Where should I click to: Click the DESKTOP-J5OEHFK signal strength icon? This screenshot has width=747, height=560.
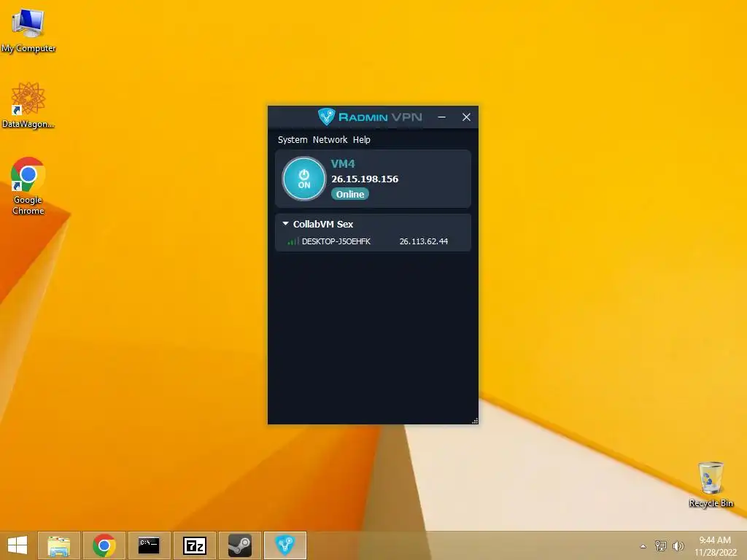point(293,241)
